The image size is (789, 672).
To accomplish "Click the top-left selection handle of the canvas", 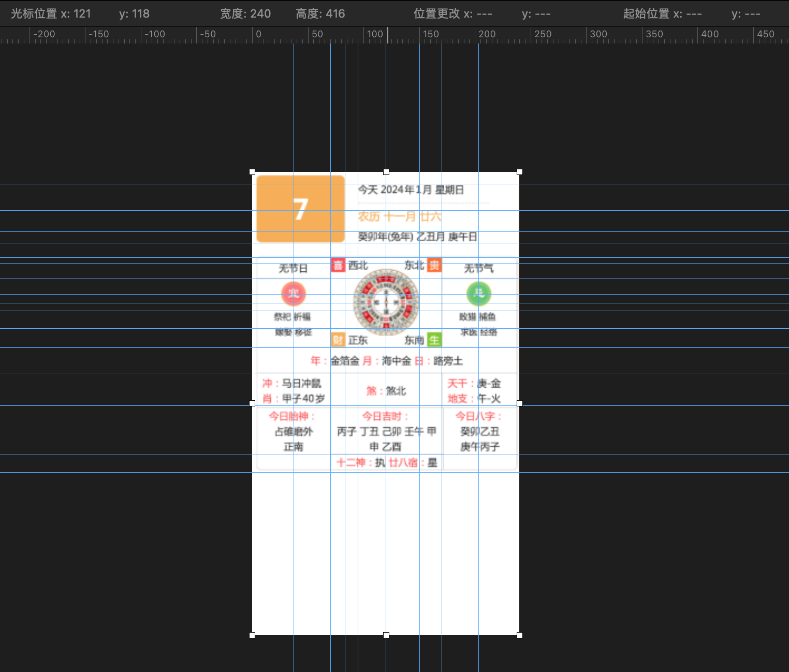I will [x=252, y=172].
